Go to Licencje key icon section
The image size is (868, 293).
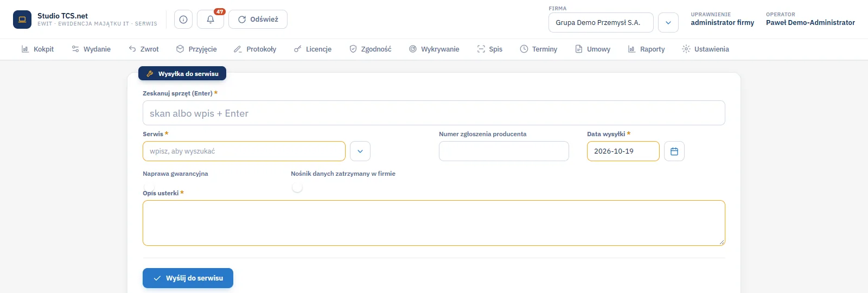click(312, 49)
